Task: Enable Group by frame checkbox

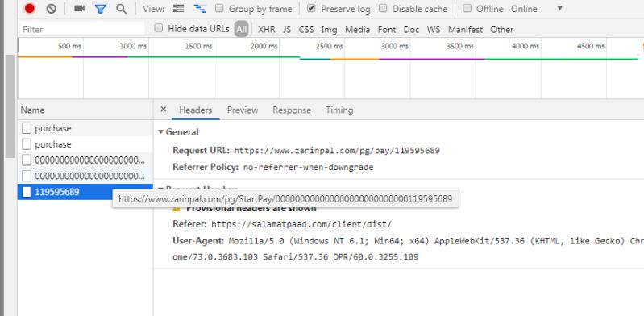Action: click(219, 8)
